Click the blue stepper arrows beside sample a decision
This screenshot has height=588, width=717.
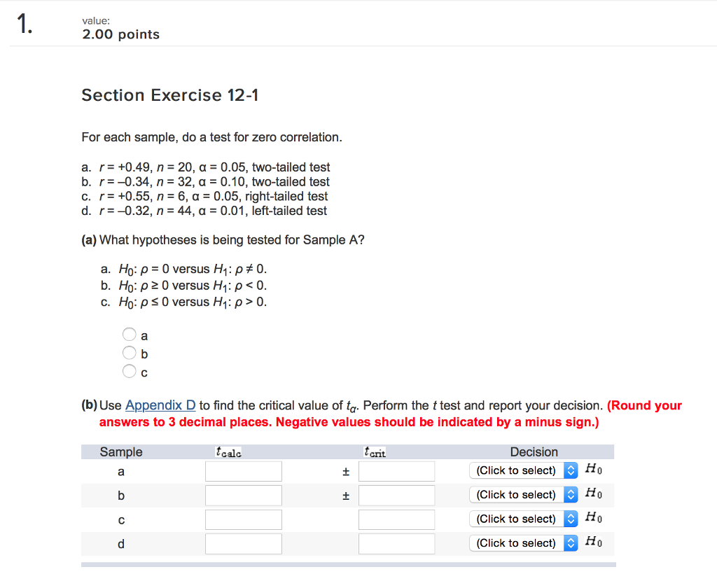pyautogui.click(x=571, y=470)
